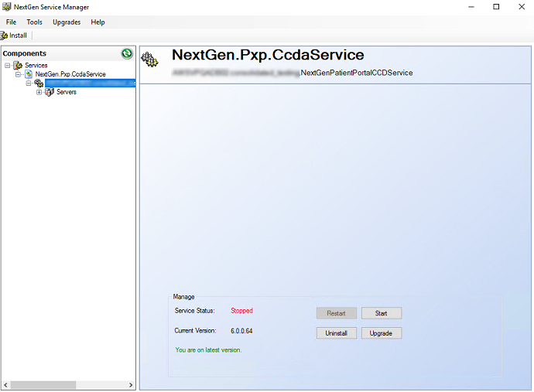
Task: Click the large gears icon in header
Action: 150,60
